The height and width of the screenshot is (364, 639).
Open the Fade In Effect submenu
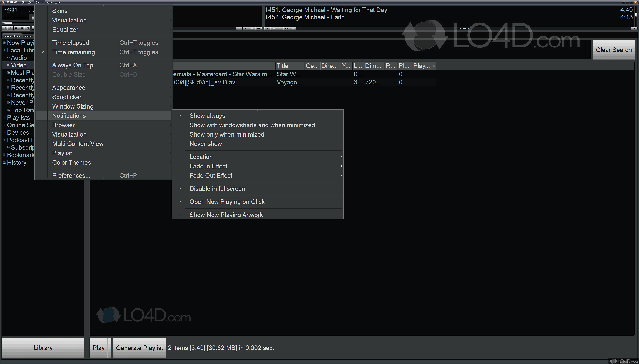pos(258,166)
